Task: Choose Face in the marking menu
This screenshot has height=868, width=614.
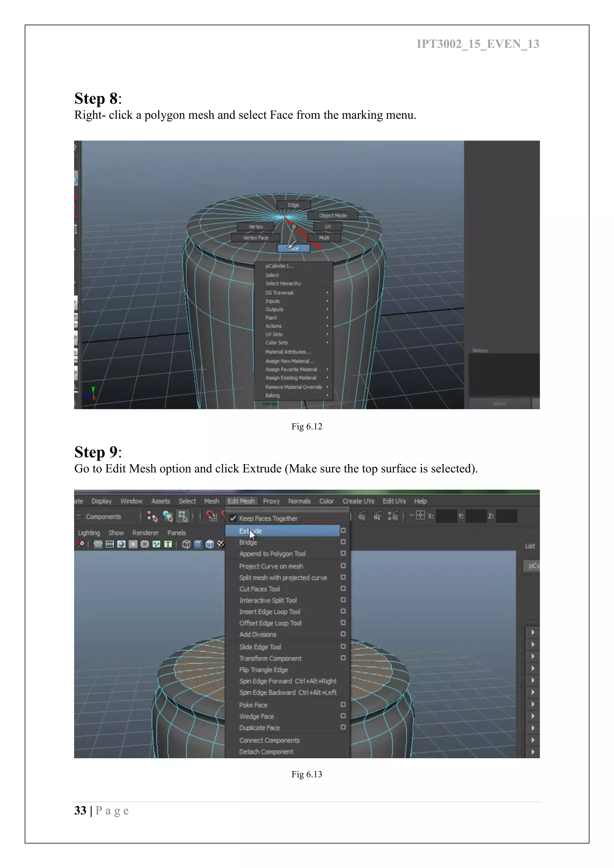Action: tap(294, 248)
